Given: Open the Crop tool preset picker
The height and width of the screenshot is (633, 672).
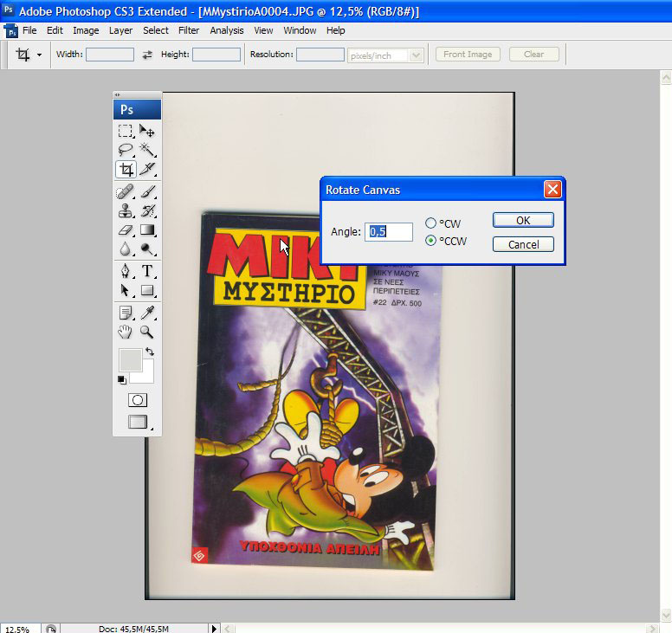Looking at the screenshot, I should (x=40, y=55).
